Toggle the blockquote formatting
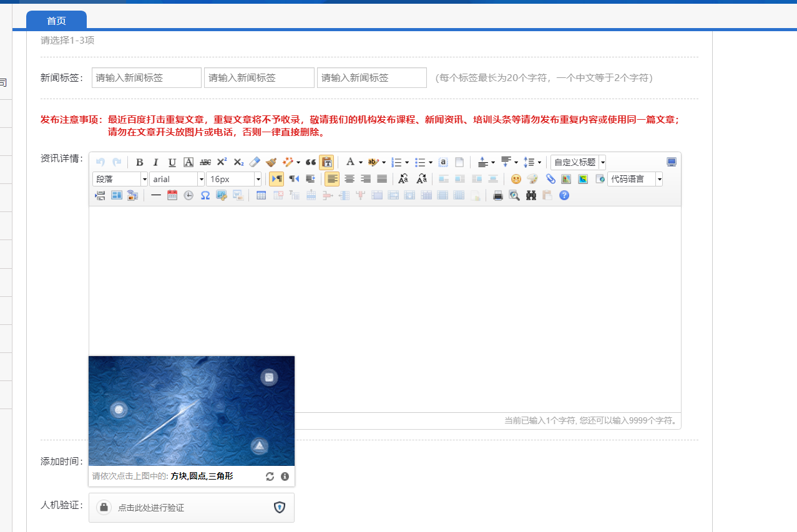 311,162
